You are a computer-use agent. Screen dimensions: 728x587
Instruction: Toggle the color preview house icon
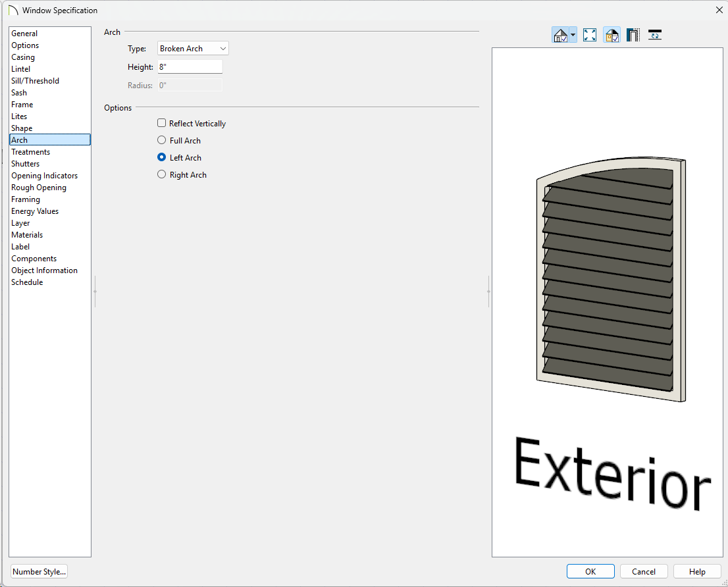click(611, 36)
